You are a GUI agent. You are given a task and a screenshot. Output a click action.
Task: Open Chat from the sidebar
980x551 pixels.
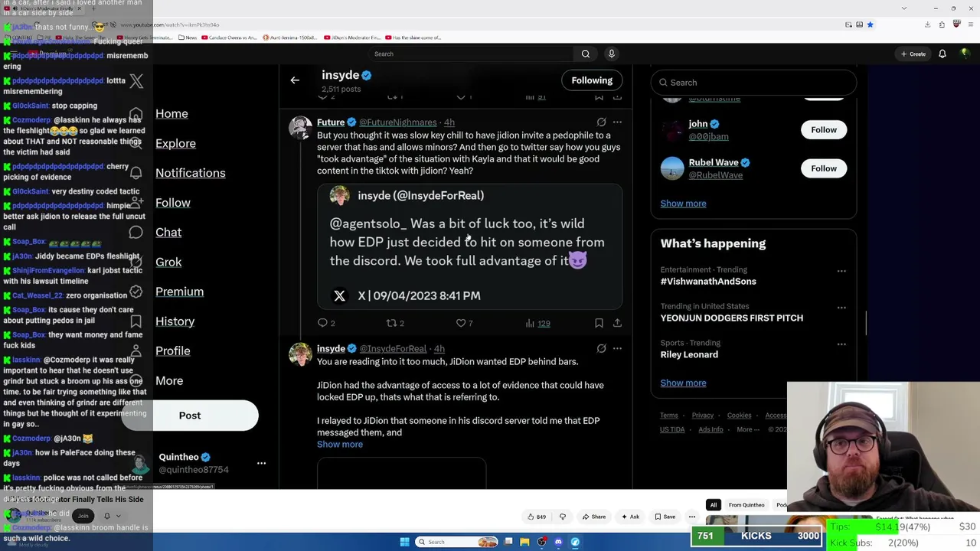click(168, 232)
